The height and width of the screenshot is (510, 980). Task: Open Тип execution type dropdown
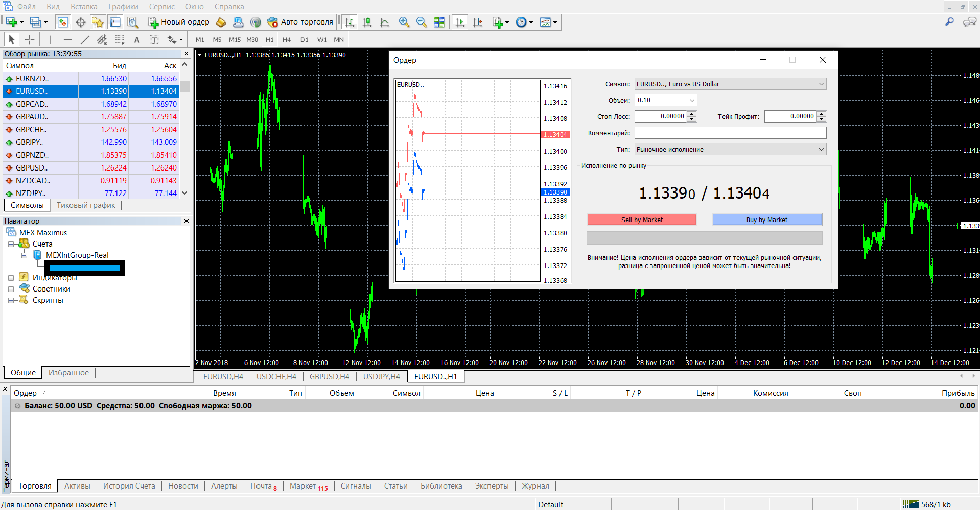click(730, 149)
